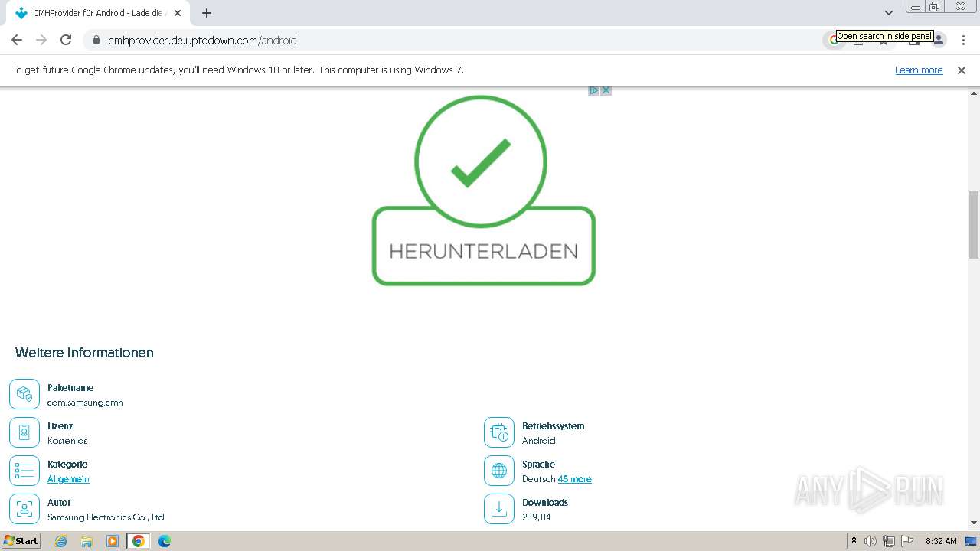This screenshot has height=551, width=980.
Task: Launch Microsoft Edge from taskbar
Action: 165,541
